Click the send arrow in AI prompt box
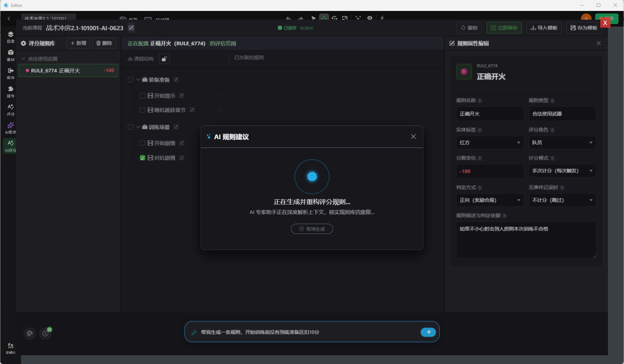 pyautogui.click(x=428, y=332)
